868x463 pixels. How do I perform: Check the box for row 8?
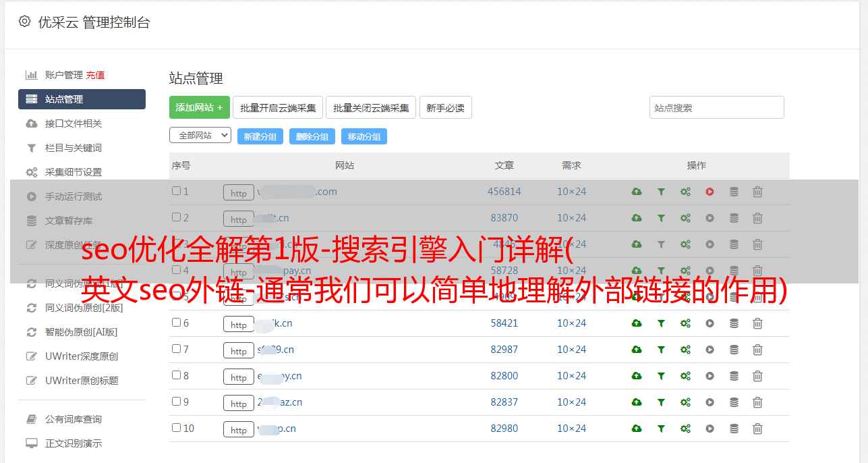click(x=176, y=375)
